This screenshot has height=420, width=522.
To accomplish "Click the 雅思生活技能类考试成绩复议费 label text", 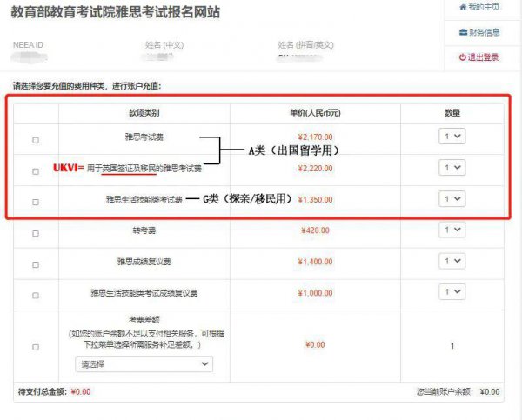I will (144, 293).
